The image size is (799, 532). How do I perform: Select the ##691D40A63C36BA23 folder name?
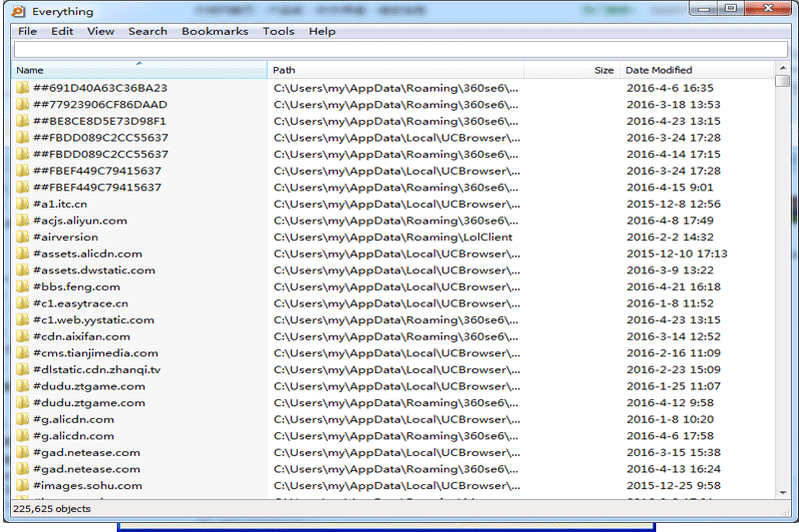(100, 88)
